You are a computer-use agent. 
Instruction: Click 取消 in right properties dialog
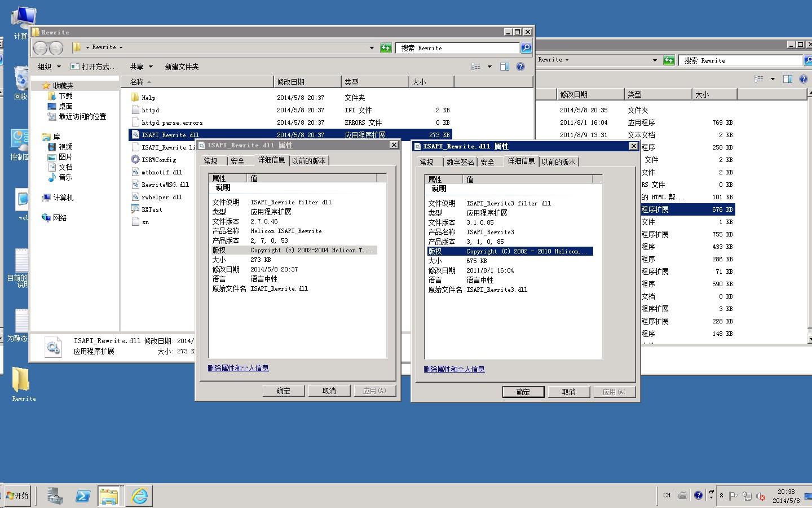[569, 392]
